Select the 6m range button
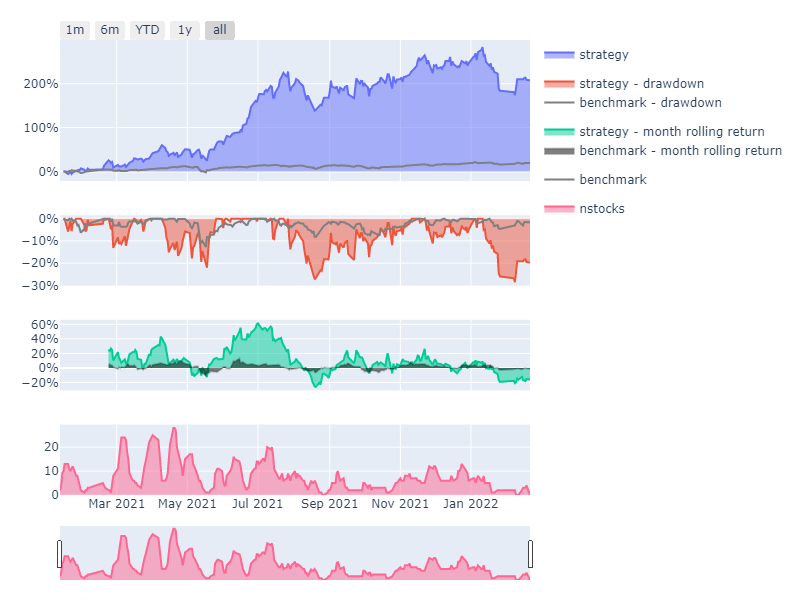 click(x=110, y=30)
